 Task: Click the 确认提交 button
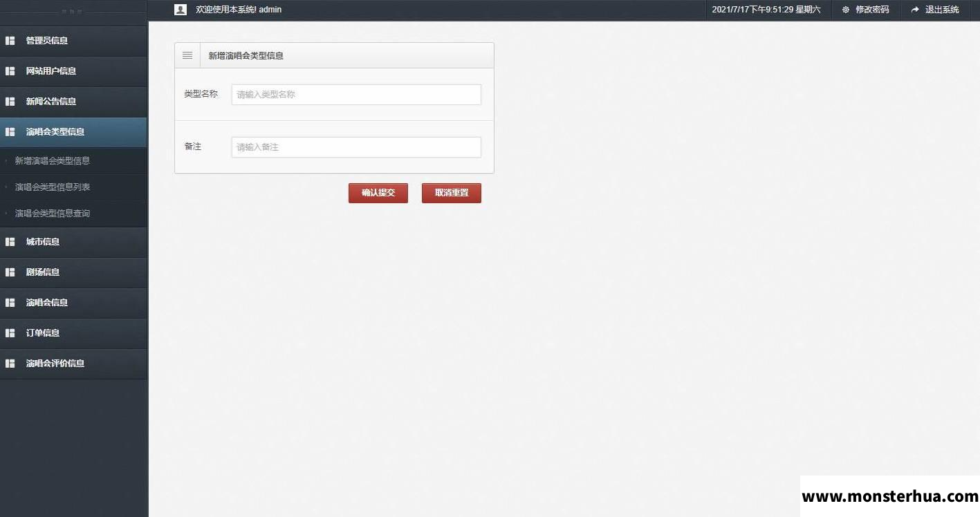pyautogui.click(x=378, y=193)
